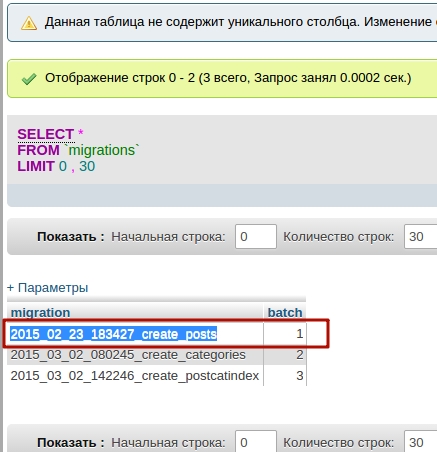Click the `migrations` table name in query

103,150
